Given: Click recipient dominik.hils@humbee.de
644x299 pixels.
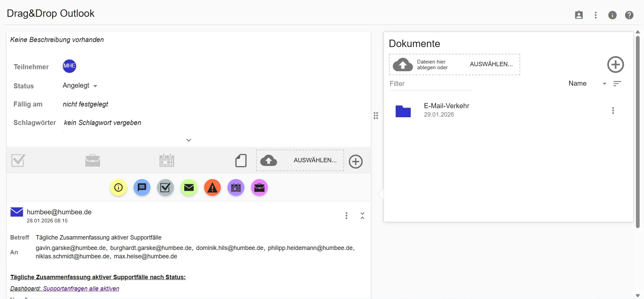Looking at the screenshot, I should [230, 248].
